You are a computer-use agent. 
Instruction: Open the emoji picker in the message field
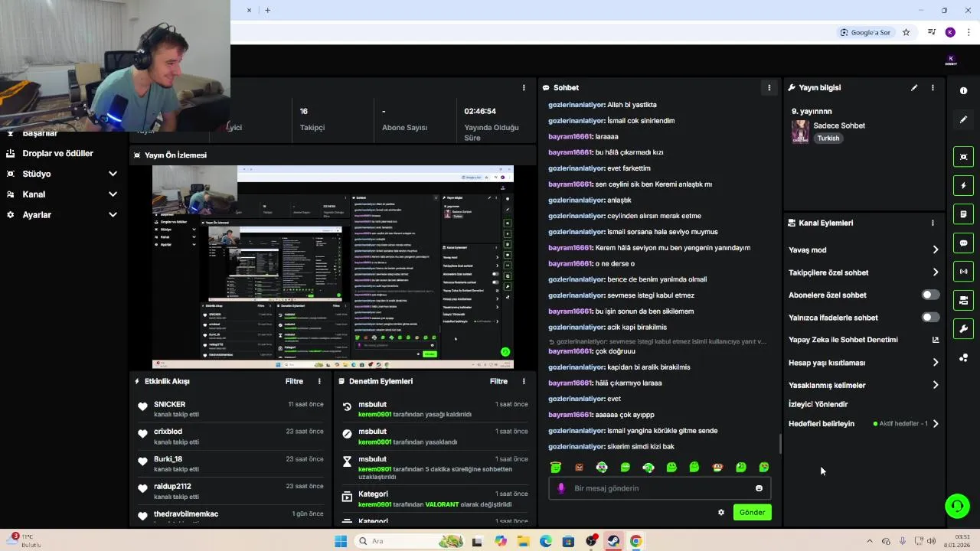(x=759, y=488)
